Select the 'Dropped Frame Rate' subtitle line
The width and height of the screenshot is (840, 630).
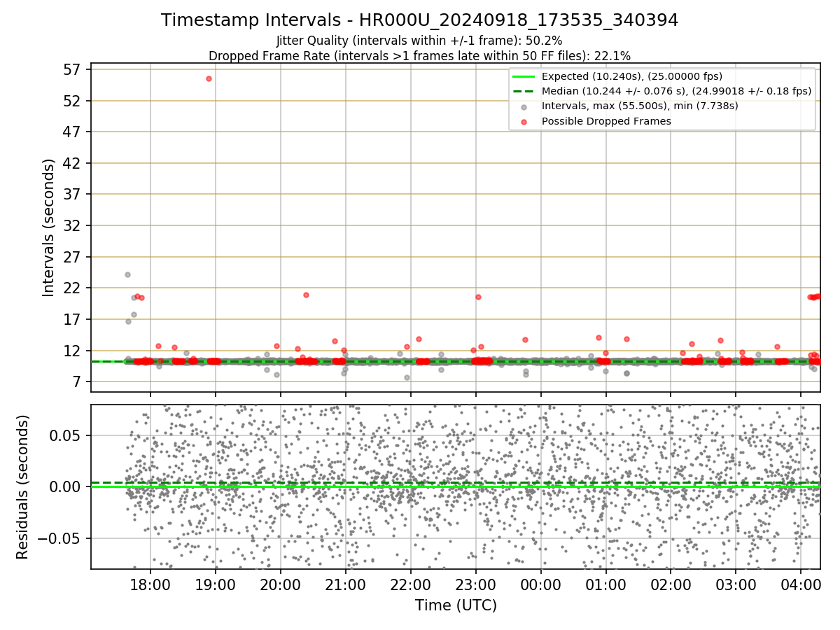[x=419, y=56]
